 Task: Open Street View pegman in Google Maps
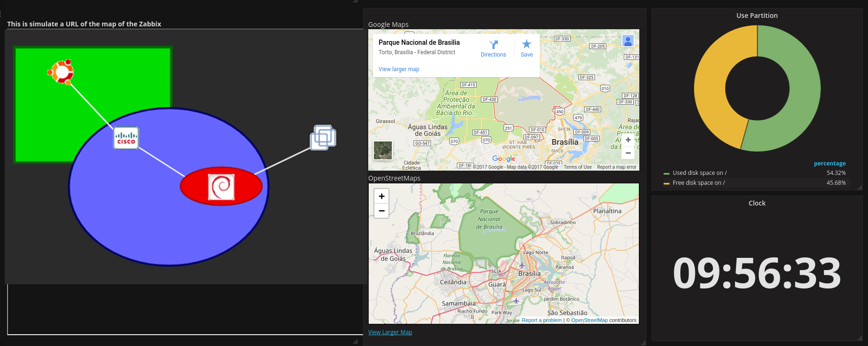(x=628, y=41)
